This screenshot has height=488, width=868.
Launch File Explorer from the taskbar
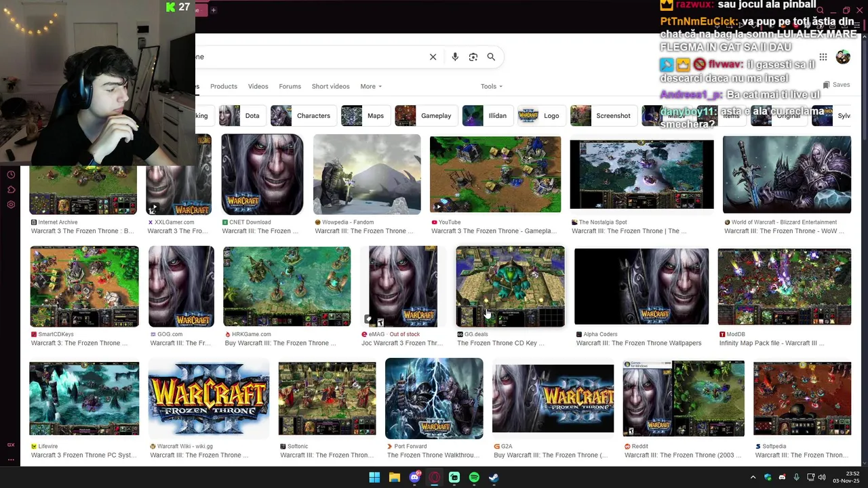point(394,477)
